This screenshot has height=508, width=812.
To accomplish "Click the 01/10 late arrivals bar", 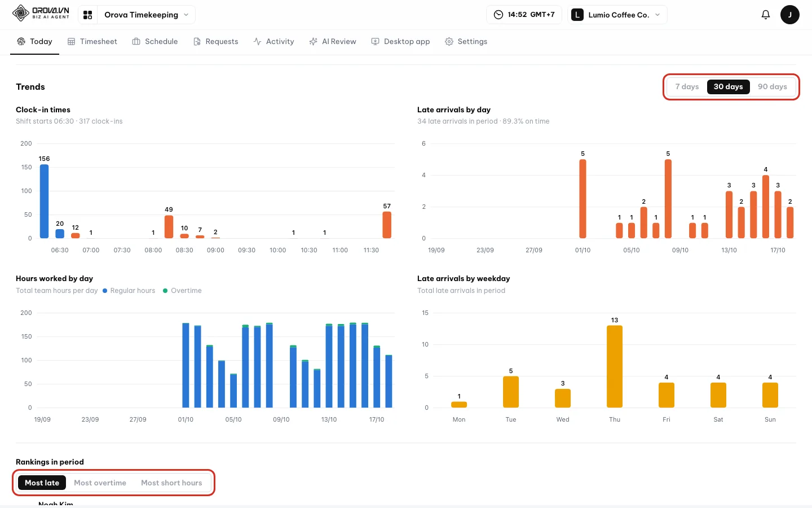I will (582, 199).
